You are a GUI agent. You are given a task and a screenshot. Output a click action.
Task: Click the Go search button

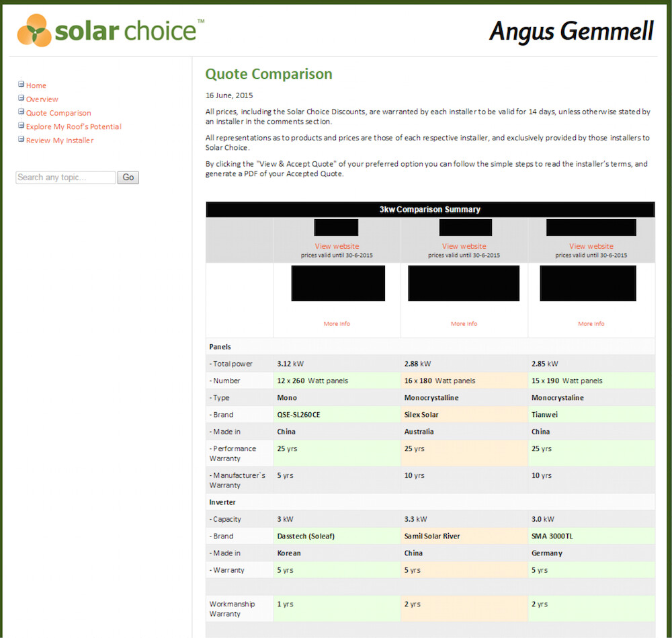128,177
